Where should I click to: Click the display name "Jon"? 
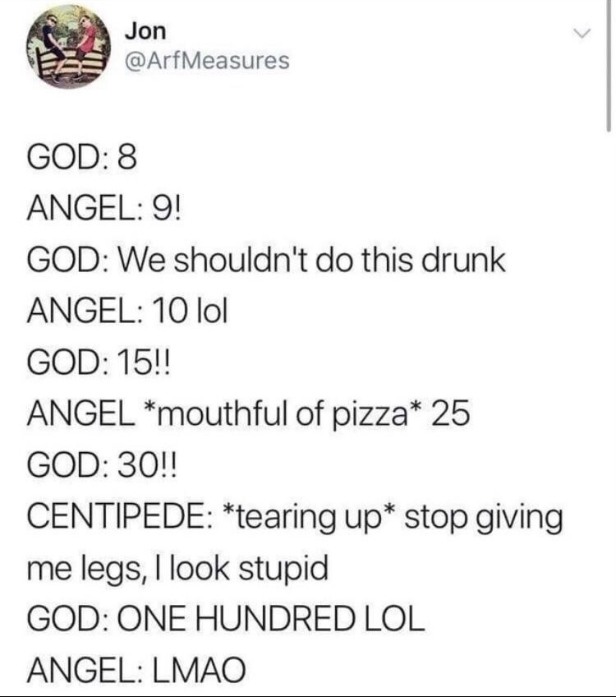(x=145, y=31)
